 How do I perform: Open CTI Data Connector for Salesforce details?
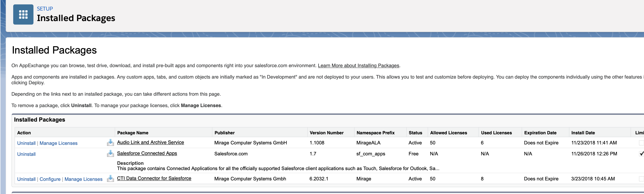click(154, 178)
